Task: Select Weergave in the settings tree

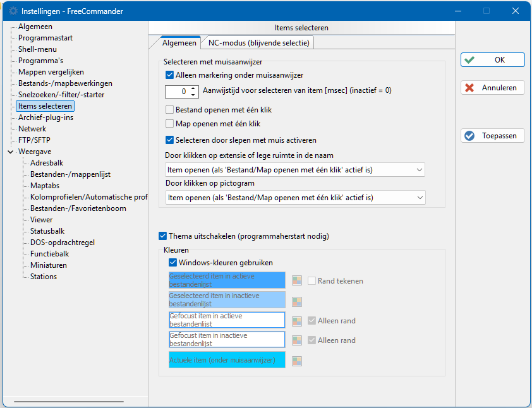Action: (35, 152)
